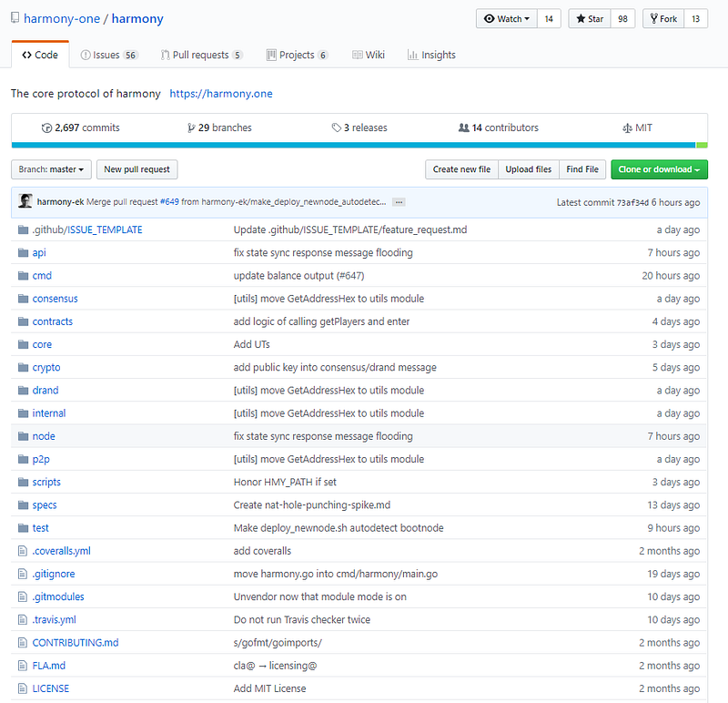Click the file icon next to CONTRIBUTING.md
Viewport: 728px width, 703px height.
(x=22, y=643)
